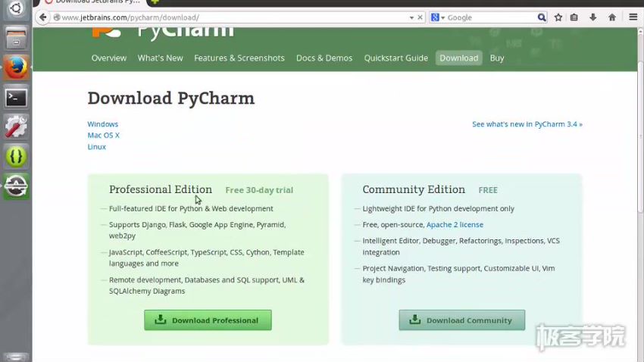This screenshot has height=362, width=644.
Task: Bookmark this page with the star icon
Action: (x=558, y=17)
